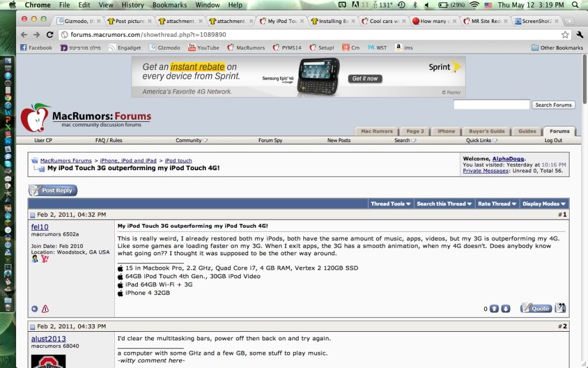Expand the Thread Tools dropdown

click(390, 204)
